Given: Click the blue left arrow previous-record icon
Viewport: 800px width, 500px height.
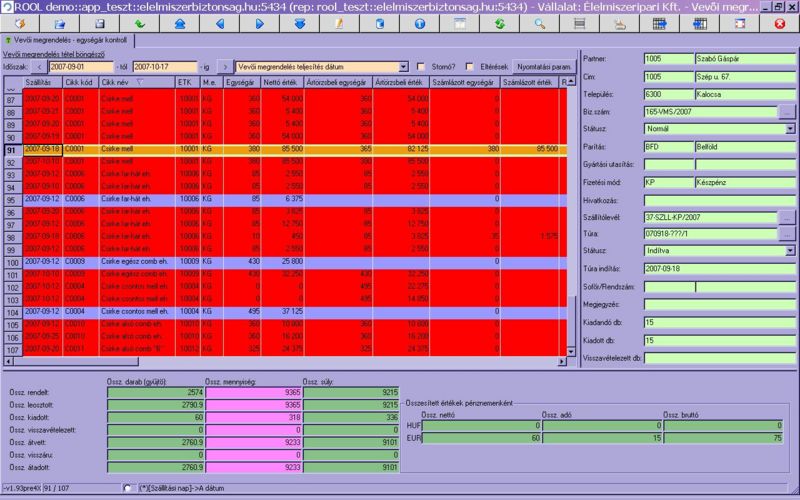Looking at the screenshot, I should pyautogui.click(x=218, y=22).
